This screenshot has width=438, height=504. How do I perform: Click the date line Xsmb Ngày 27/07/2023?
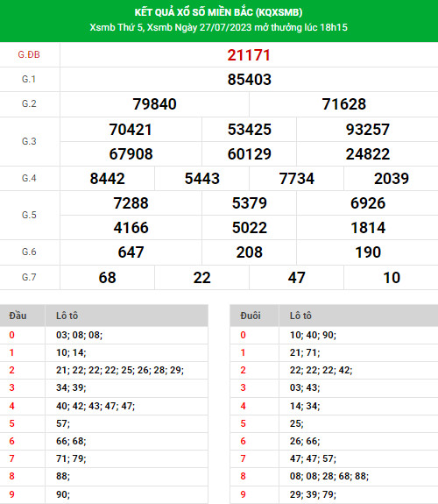coord(199,28)
